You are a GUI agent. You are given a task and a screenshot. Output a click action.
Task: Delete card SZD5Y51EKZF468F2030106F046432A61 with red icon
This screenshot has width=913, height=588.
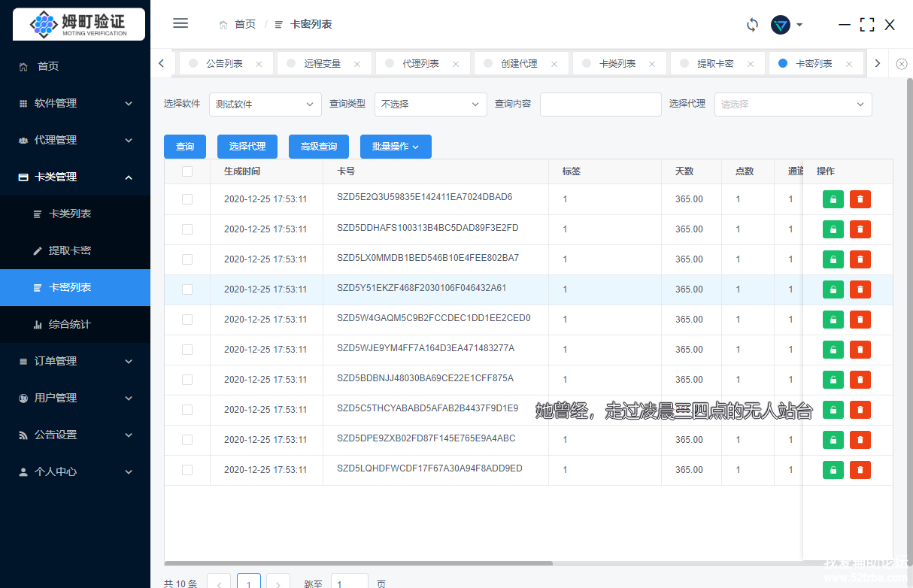click(860, 289)
